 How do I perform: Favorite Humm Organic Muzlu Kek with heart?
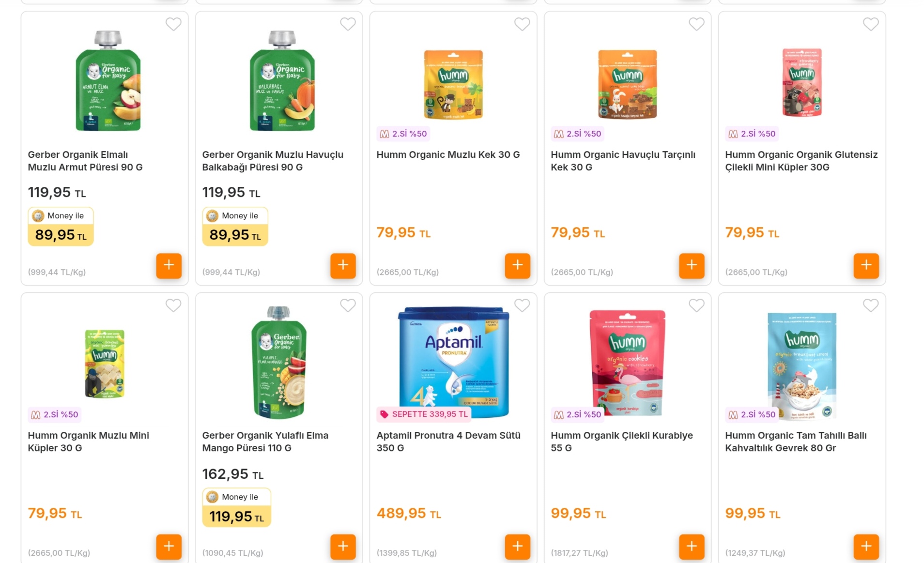coord(522,24)
